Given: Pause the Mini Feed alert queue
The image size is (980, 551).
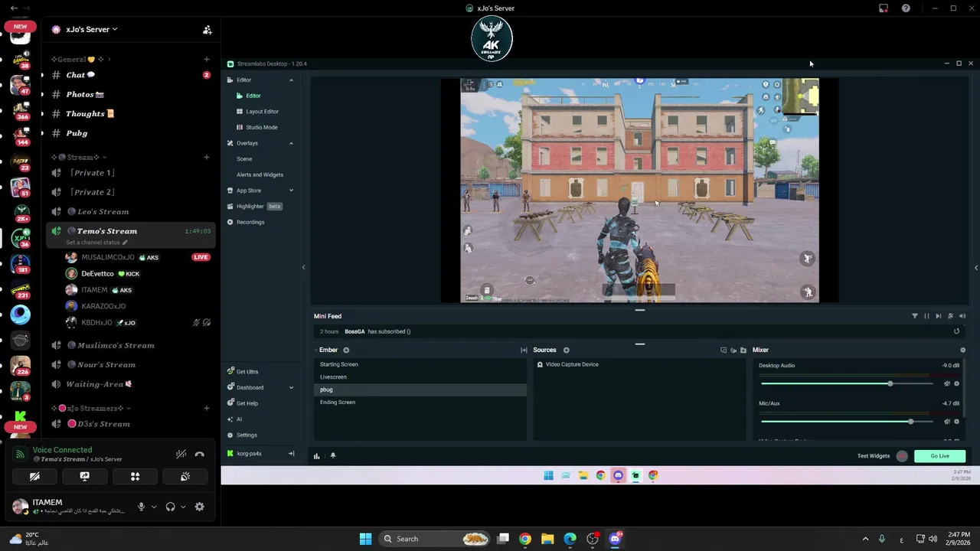Looking at the screenshot, I should click(x=926, y=316).
